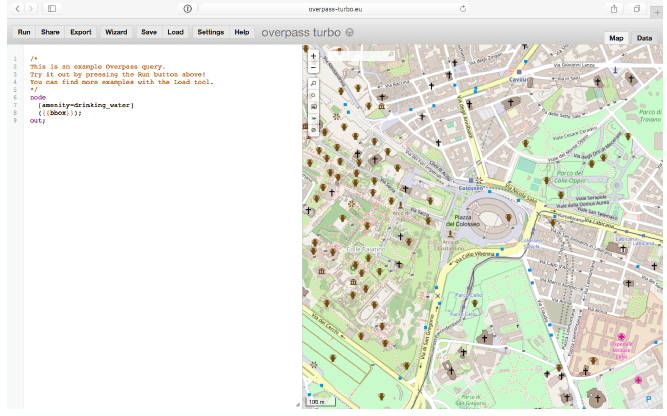Toggle the Safari sidebar button
Viewport: 667px width, 416px height.
pos(51,8)
